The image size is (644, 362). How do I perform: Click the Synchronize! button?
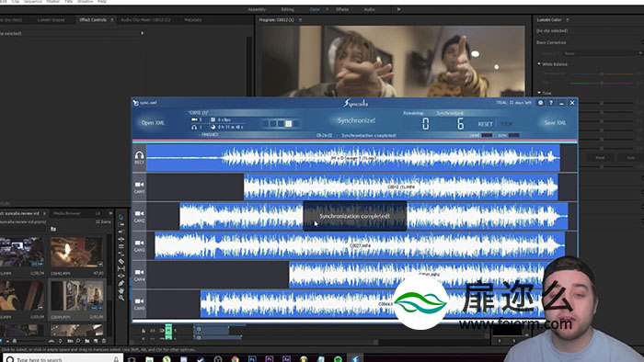356,120
